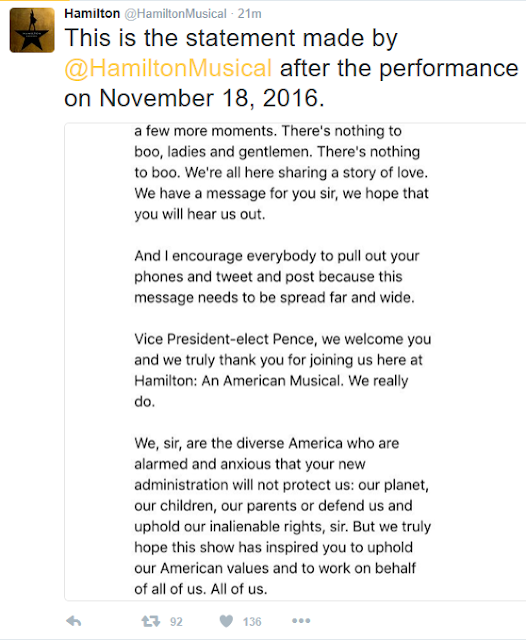
Task: Click the 'on November 18, 2016.' text
Action: point(194,98)
